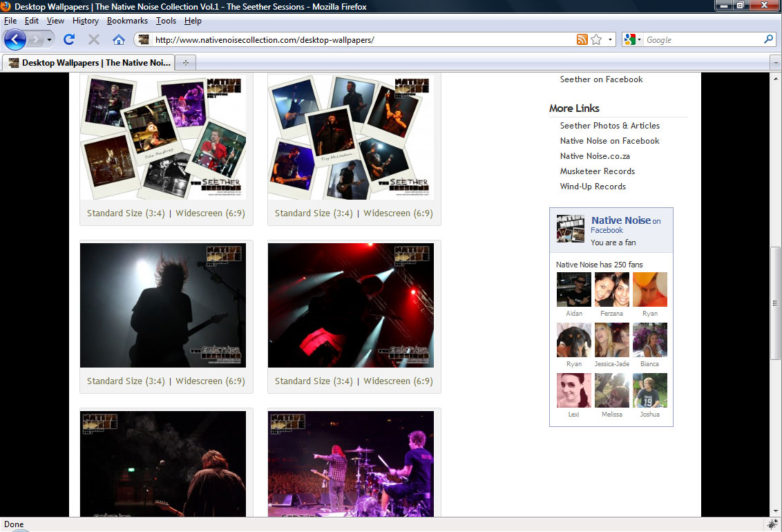Screen dimensions: 782x532
Task: Click the Native Noise Facebook widget title
Action: [x=621, y=220]
